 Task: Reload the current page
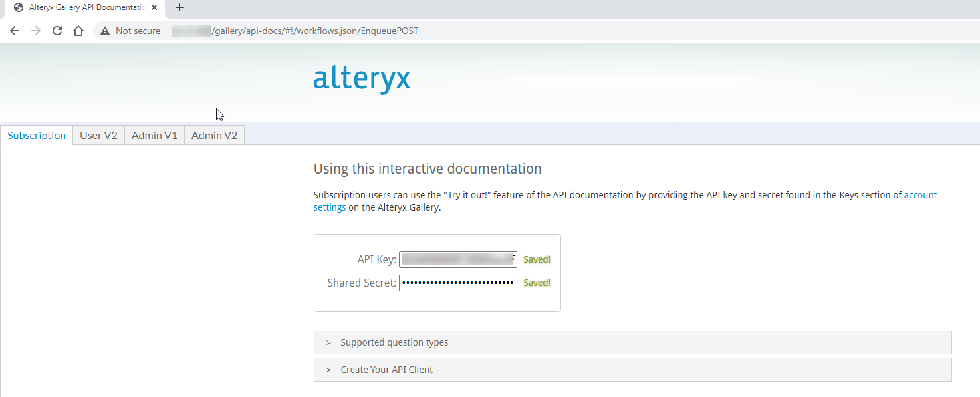pyautogui.click(x=57, y=31)
